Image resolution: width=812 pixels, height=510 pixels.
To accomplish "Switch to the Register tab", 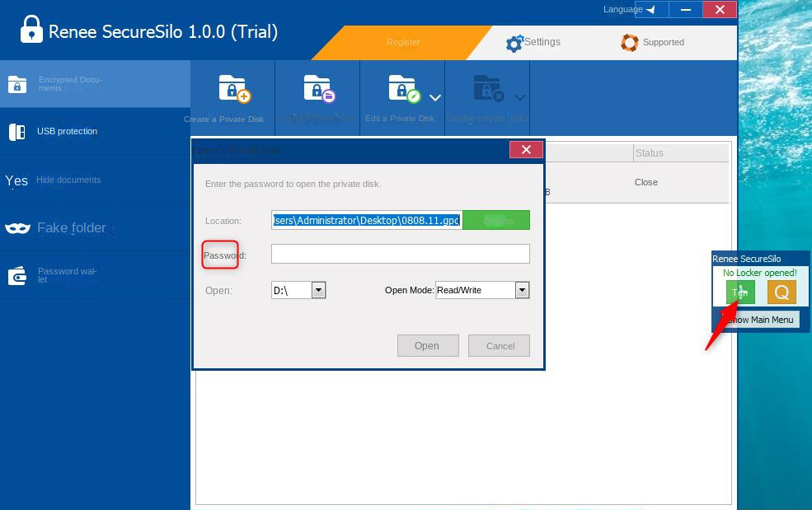I will pyautogui.click(x=403, y=43).
